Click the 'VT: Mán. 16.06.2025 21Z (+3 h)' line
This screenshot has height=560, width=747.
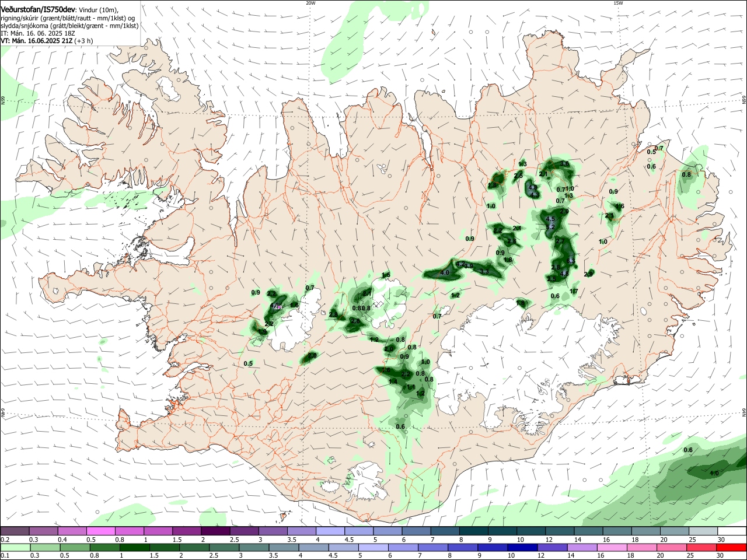click(47, 41)
